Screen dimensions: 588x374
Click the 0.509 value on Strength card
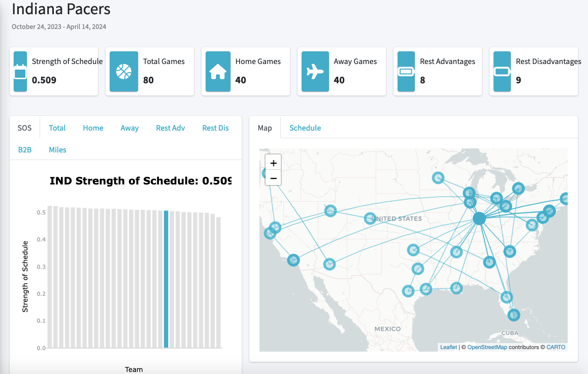click(44, 80)
